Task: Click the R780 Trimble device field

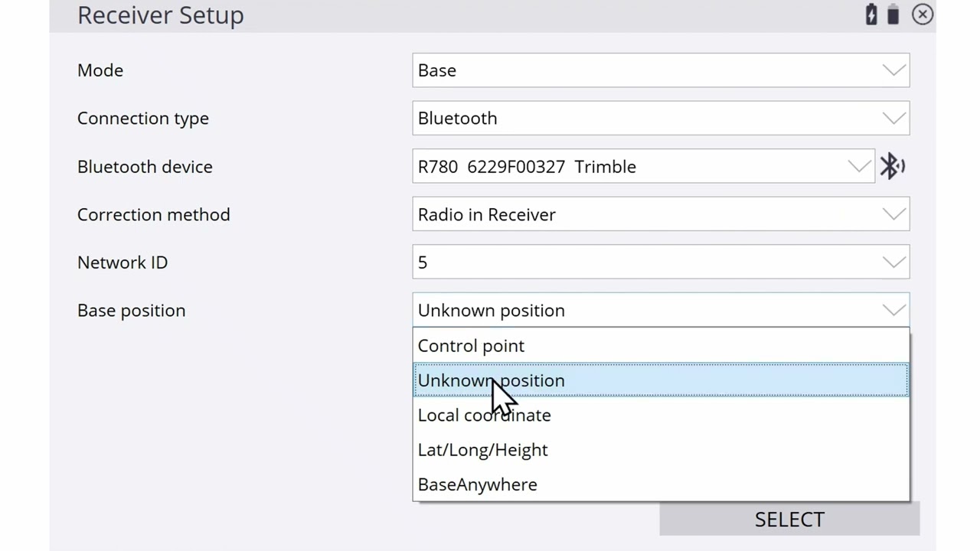Action: click(x=643, y=166)
